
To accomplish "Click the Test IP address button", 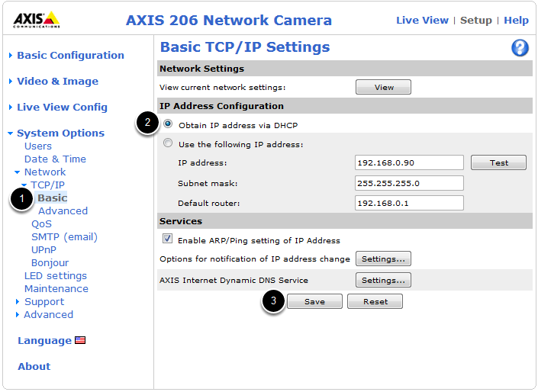I will [x=498, y=162].
